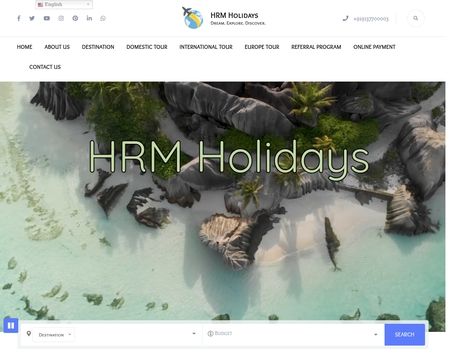The width and height of the screenshot is (450, 360).
Task: Open the Pinterest social icon
Action: [75, 18]
